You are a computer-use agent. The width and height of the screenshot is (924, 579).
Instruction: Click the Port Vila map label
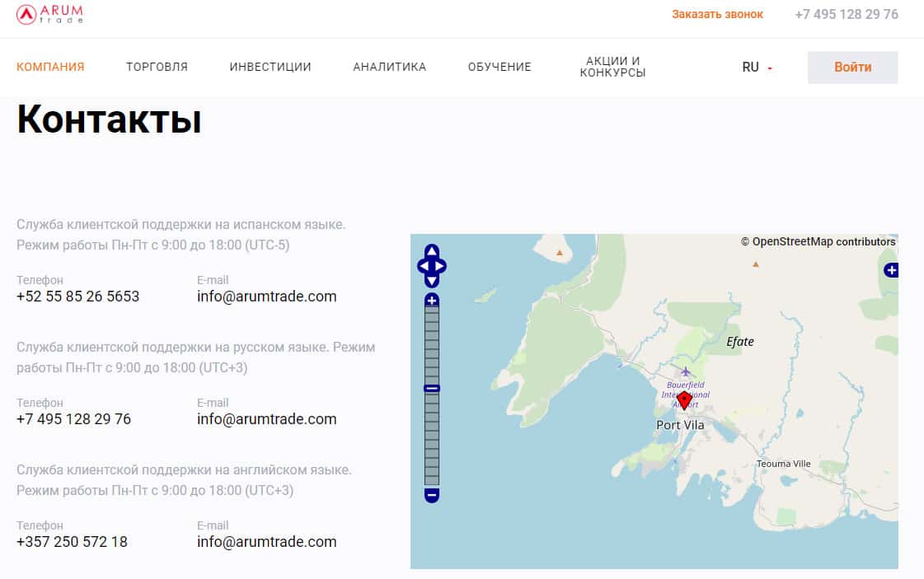680,425
